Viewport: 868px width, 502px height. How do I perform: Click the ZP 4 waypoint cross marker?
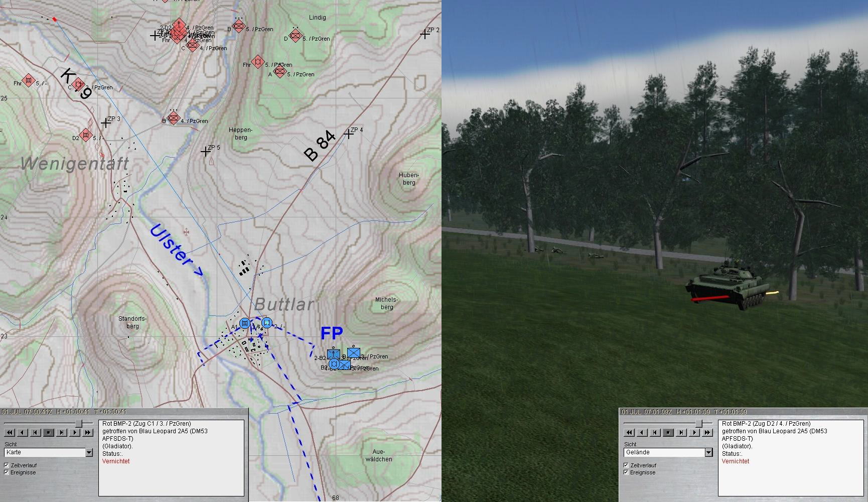pyautogui.click(x=349, y=134)
